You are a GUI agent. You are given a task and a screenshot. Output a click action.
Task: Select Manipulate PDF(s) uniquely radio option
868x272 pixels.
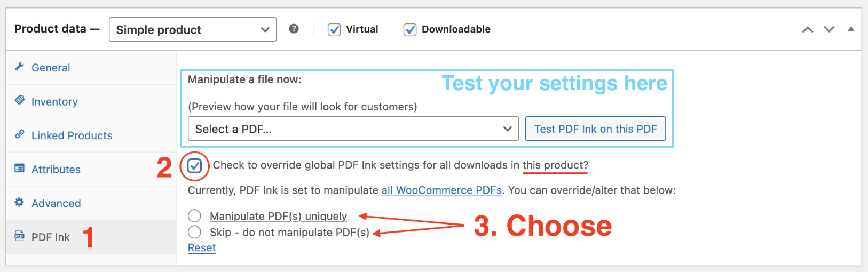point(194,216)
